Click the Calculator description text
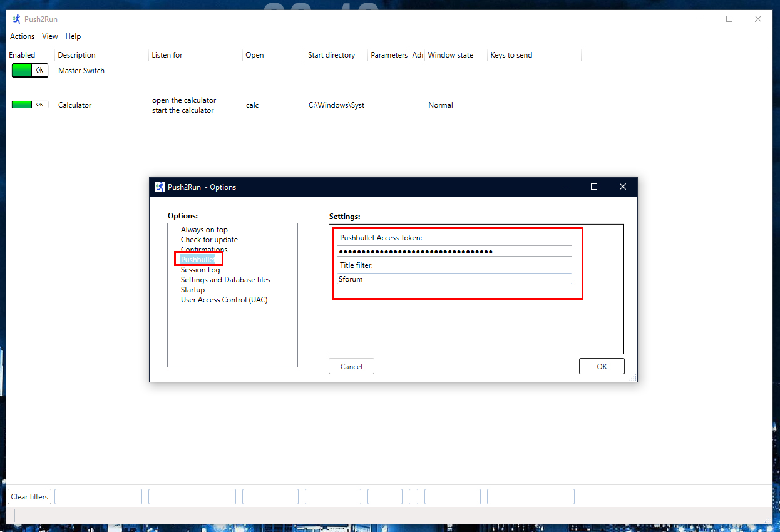This screenshot has height=532, width=780. [74, 105]
